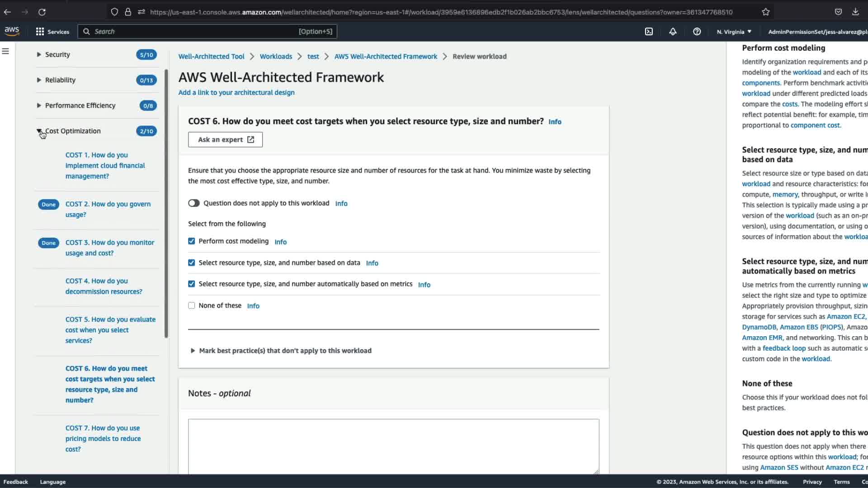Click into the Notes optional text area
The width and height of the screenshot is (868, 488).
click(393, 446)
